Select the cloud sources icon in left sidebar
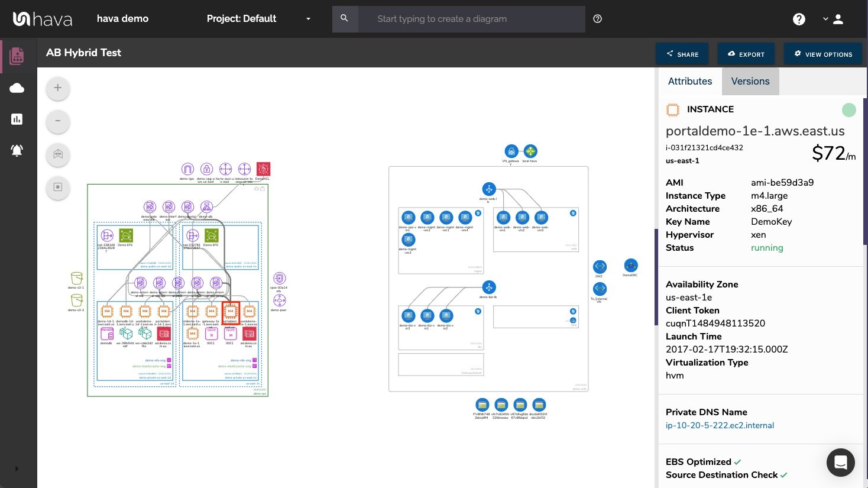The width and height of the screenshot is (868, 488). pyautogui.click(x=17, y=88)
